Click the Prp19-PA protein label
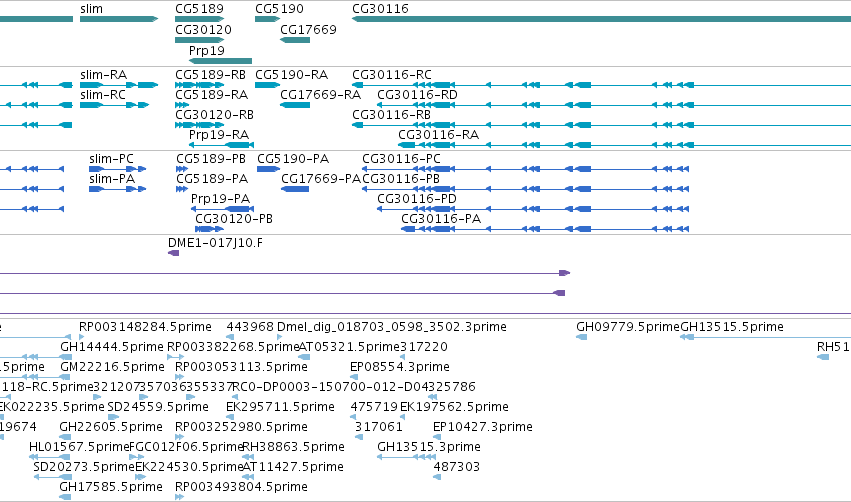Image resolution: width=851 pixels, height=502 pixels. [220, 199]
